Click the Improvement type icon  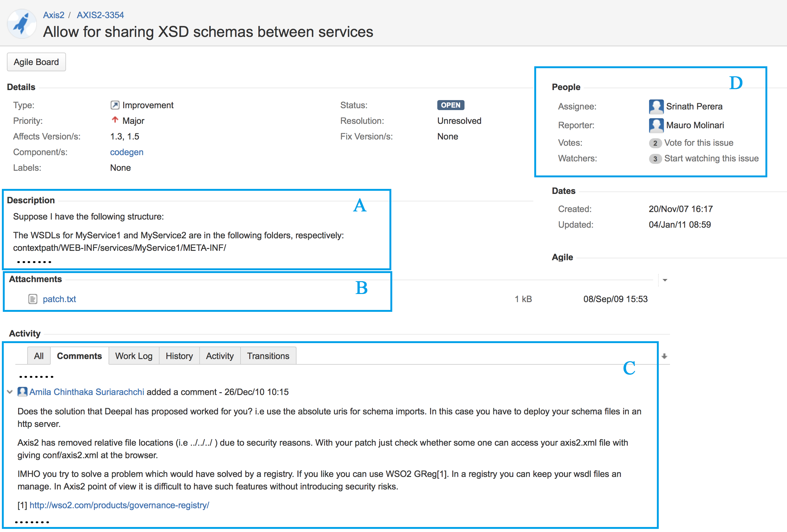[115, 105]
